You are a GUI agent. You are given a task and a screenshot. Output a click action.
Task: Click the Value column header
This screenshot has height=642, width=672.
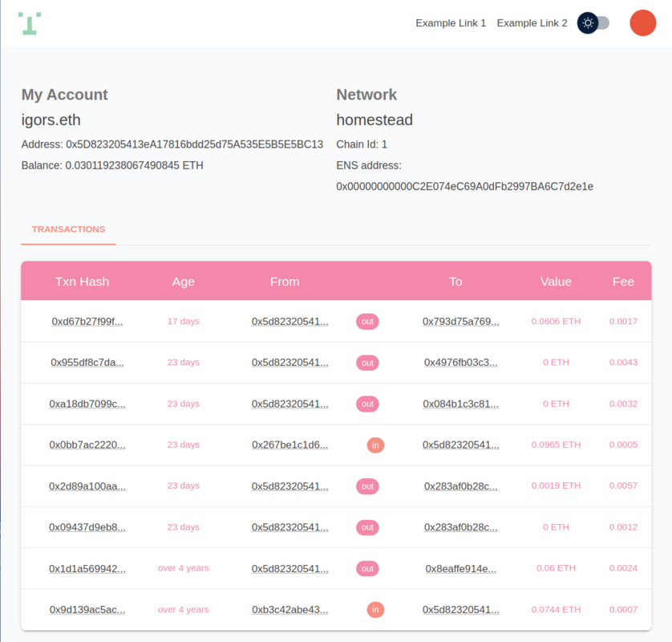556,282
